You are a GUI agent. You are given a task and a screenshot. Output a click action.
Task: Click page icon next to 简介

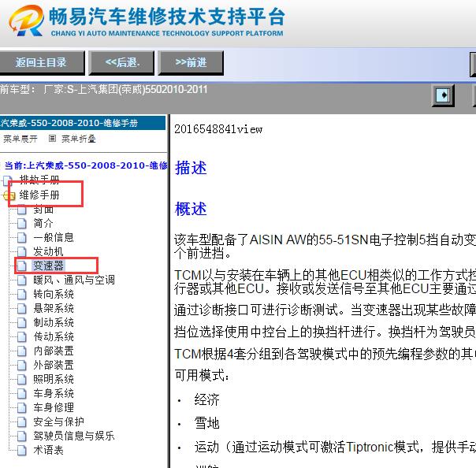[x=21, y=224]
